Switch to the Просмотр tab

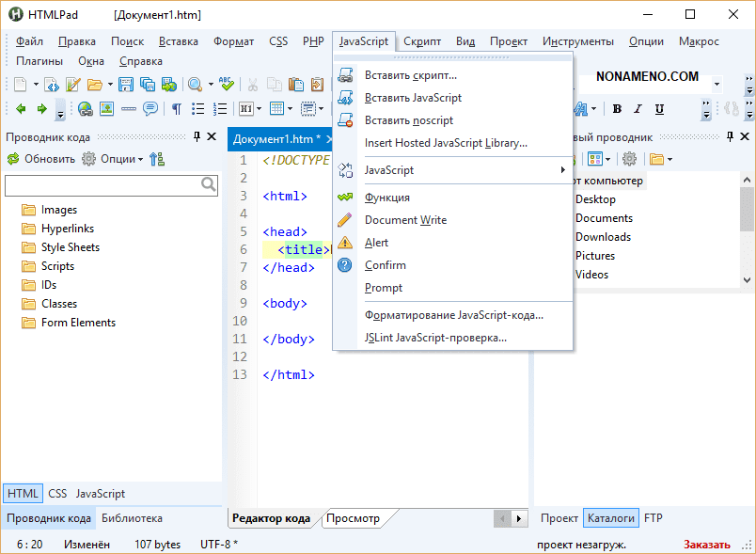coord(354,518)
